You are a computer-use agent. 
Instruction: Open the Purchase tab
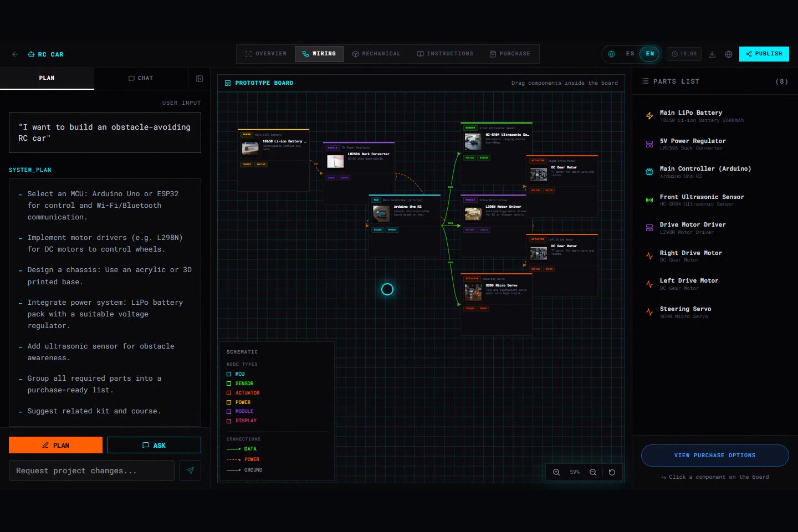point(510,54)
